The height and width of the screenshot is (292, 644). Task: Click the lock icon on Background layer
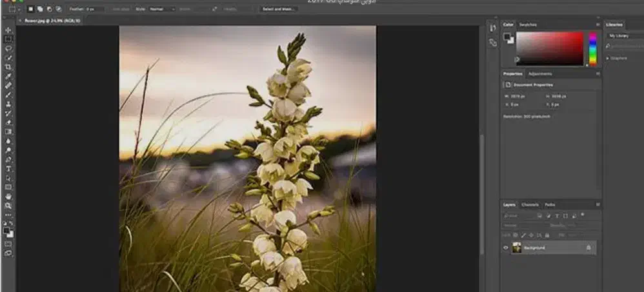click(588, 248)
